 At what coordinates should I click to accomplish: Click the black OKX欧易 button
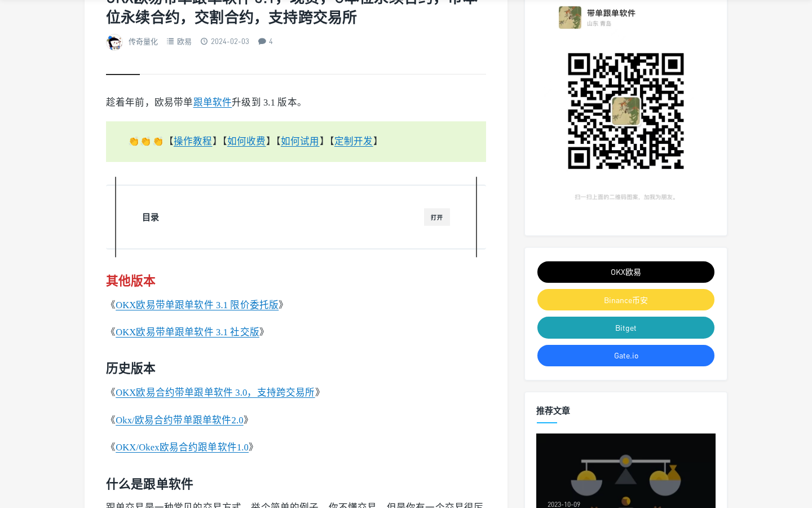pyautogui.click(x=626, y=272)
